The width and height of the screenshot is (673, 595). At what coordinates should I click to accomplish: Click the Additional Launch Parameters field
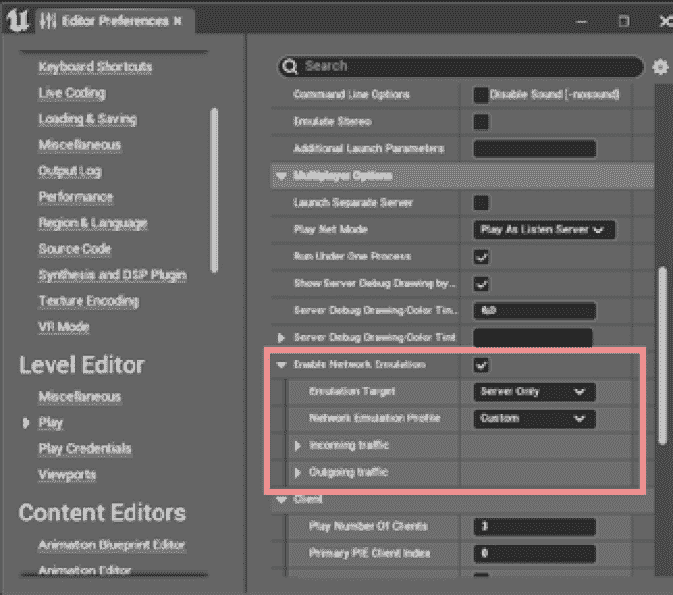[534, 149]
